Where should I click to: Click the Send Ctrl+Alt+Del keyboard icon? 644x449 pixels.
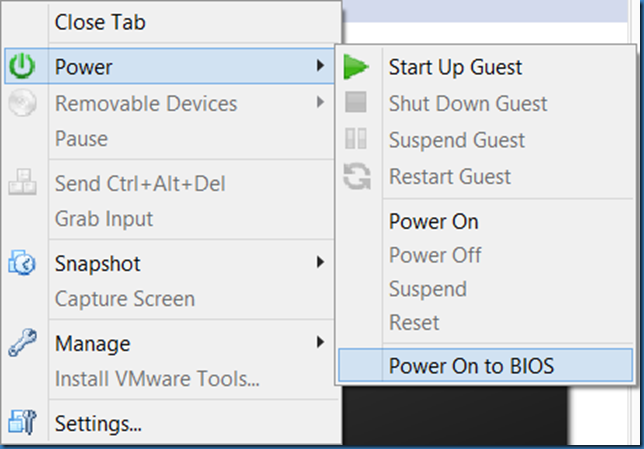(x=22, y=184)
